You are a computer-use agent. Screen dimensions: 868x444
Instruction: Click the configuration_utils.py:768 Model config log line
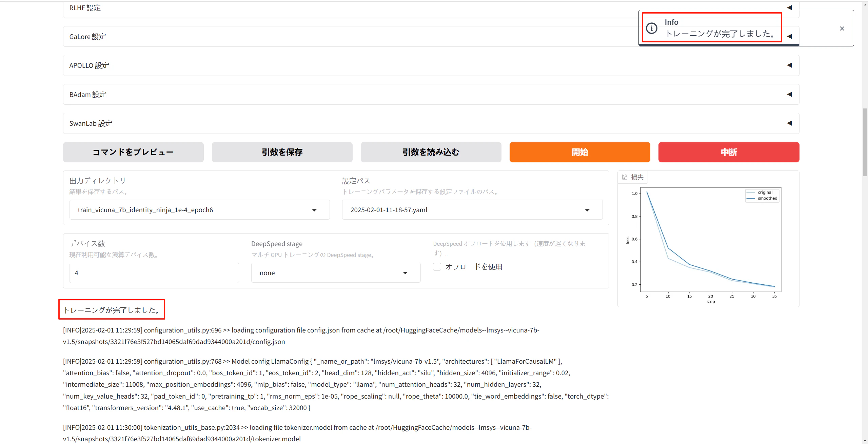[336, 384]
